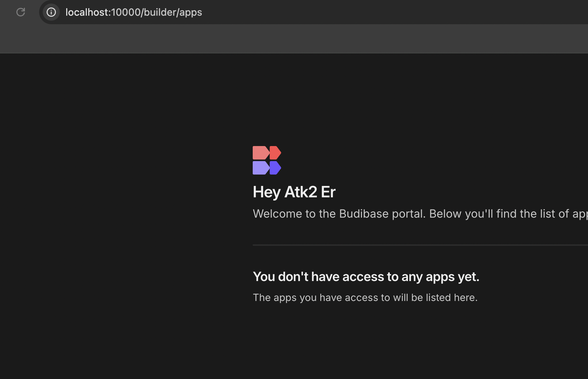Click the "apps" segment at the URL end
The width and height of the screenshot is (588, 379).
[191, 12]
